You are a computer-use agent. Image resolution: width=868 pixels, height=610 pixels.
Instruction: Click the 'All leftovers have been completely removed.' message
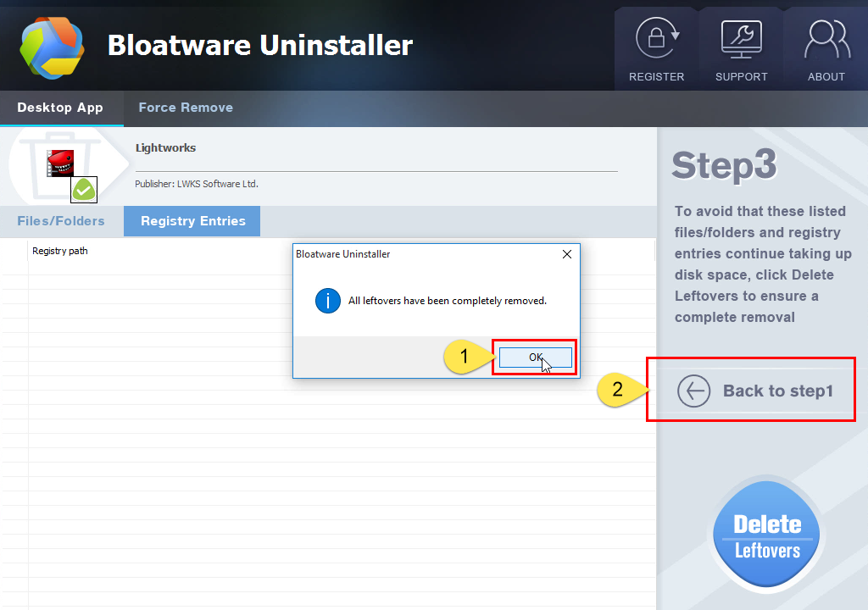448,301
